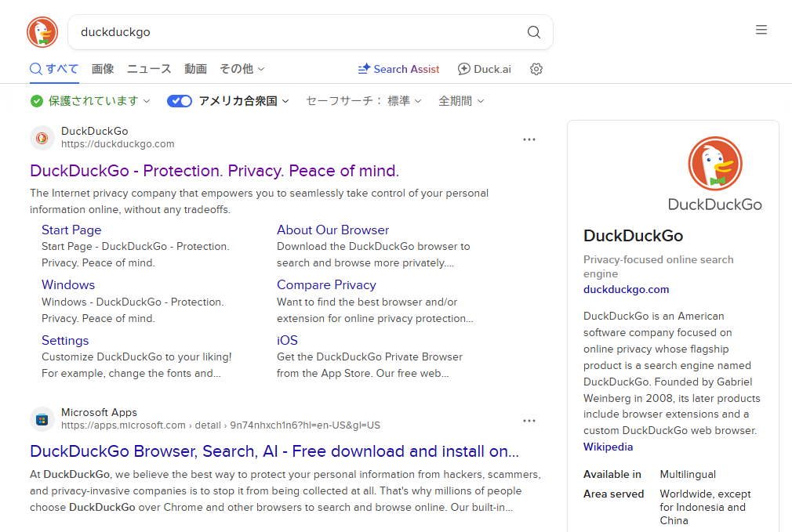Open the セーフサーチ dropdown
This screenshot has height=532, width=792.
pos(364,101)
